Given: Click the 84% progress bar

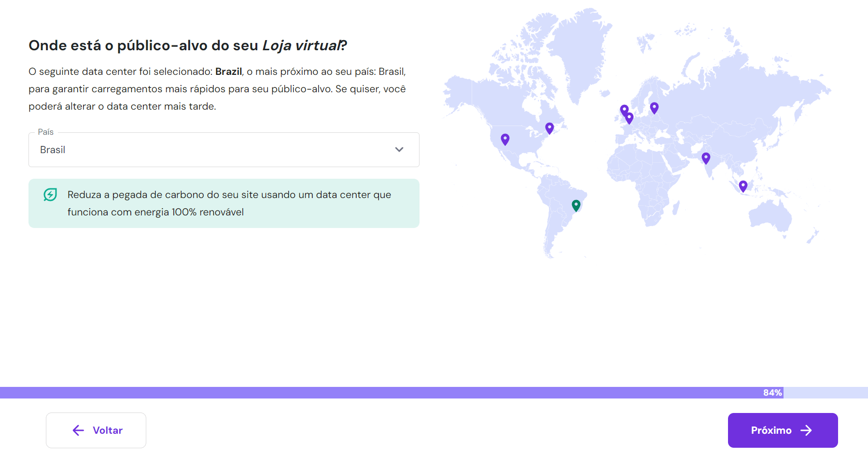Looking at the screenshot, I should coord(772,393).
